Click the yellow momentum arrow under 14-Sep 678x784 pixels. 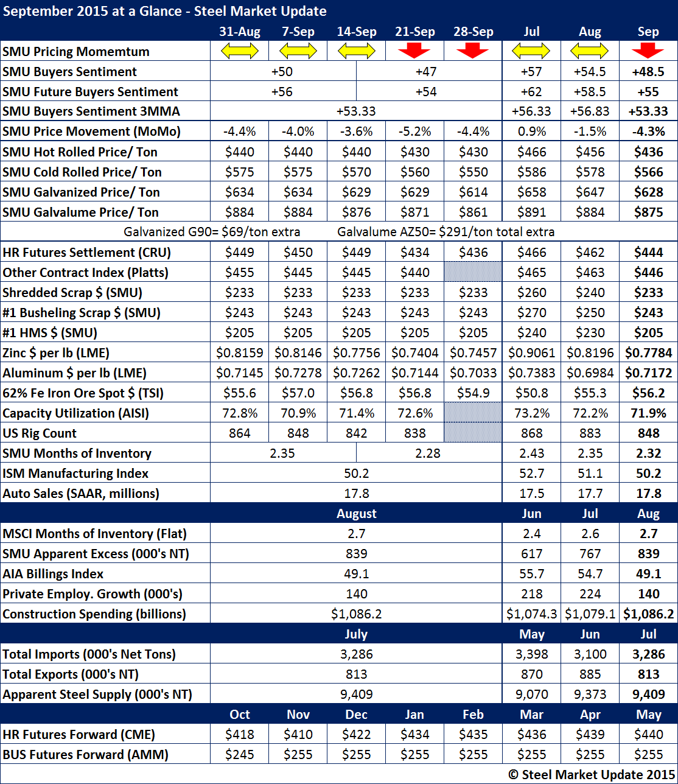[x=356, y=52]
